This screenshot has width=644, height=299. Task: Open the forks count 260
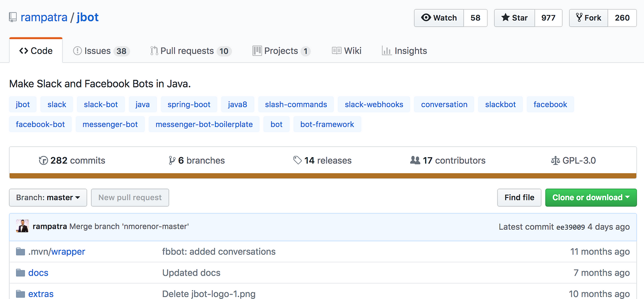pos(622,18)
